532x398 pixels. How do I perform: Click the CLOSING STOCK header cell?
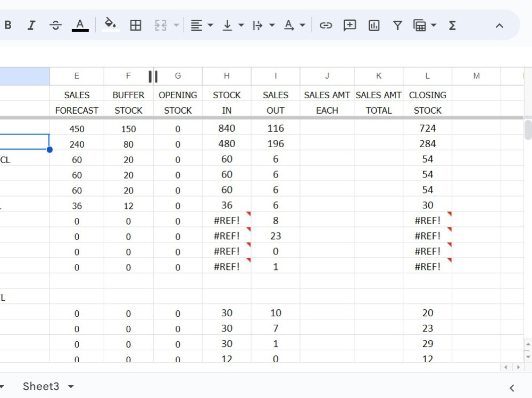pyautogui.click(x=428, y=103)
